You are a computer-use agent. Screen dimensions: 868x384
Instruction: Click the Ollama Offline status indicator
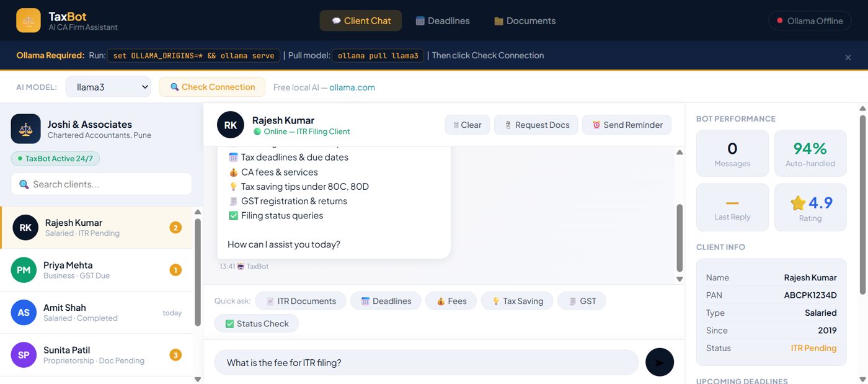coord(810,20)
